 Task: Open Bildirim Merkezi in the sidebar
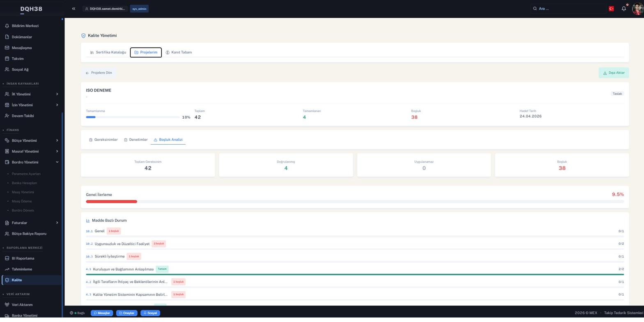[25, 26]
